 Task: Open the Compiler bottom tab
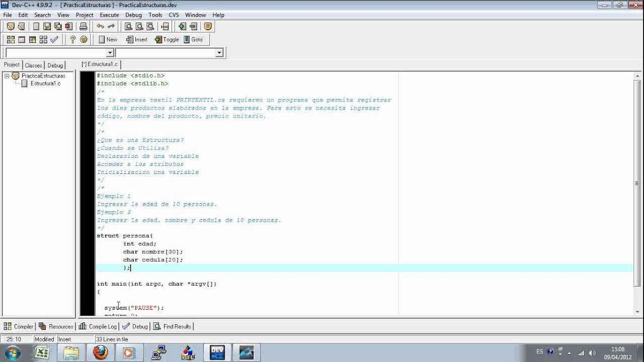[20, 326]
